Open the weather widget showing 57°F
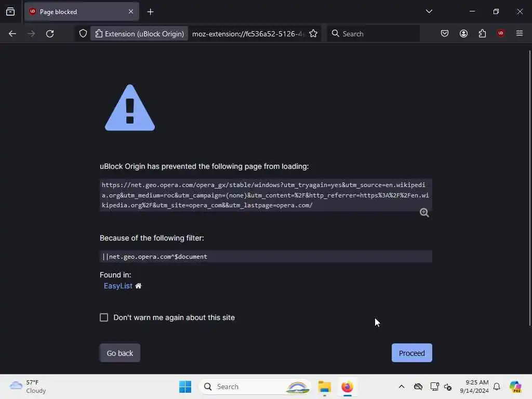This screenshot has height=399, width=532. click(x=28, y=387)
